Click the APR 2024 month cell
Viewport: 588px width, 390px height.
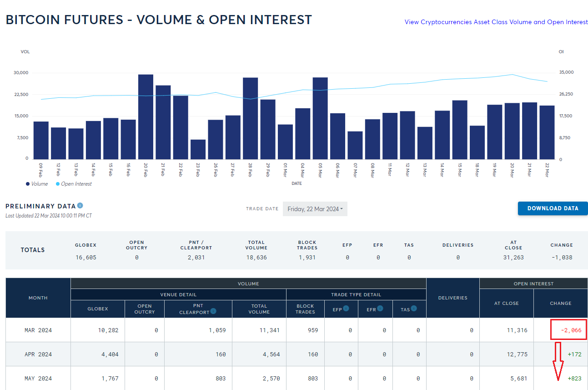click(38, 354)
